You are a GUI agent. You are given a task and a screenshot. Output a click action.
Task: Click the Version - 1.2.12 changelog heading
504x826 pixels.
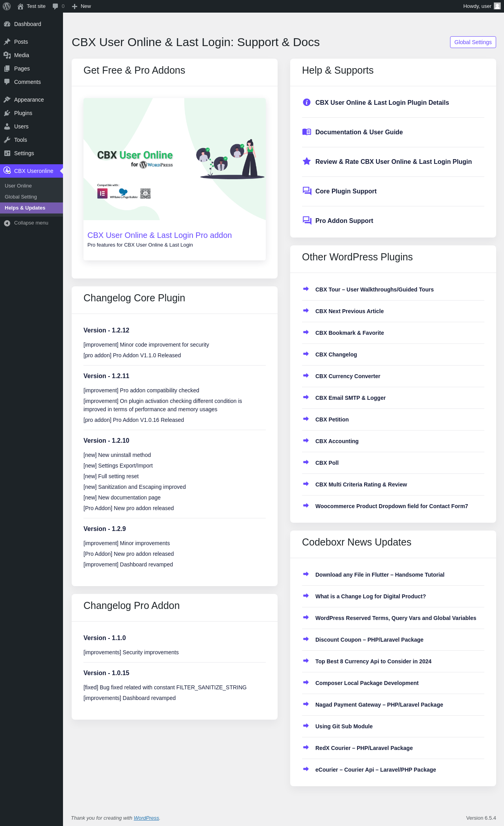(106, 330)
